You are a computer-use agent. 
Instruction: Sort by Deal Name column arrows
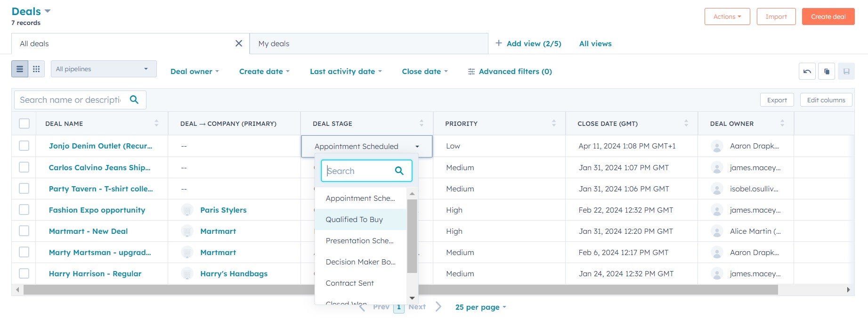(x=156, y=123)
